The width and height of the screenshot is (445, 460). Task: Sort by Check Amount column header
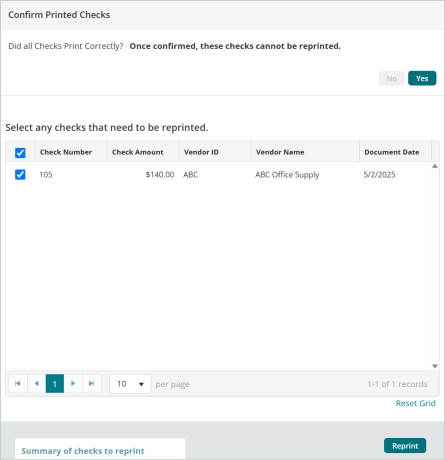click(x=138, y=152)
